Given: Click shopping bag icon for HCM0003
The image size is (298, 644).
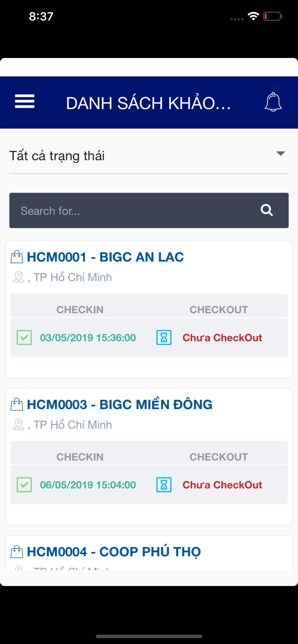Looking at the screenshot, I should point(17,404).
